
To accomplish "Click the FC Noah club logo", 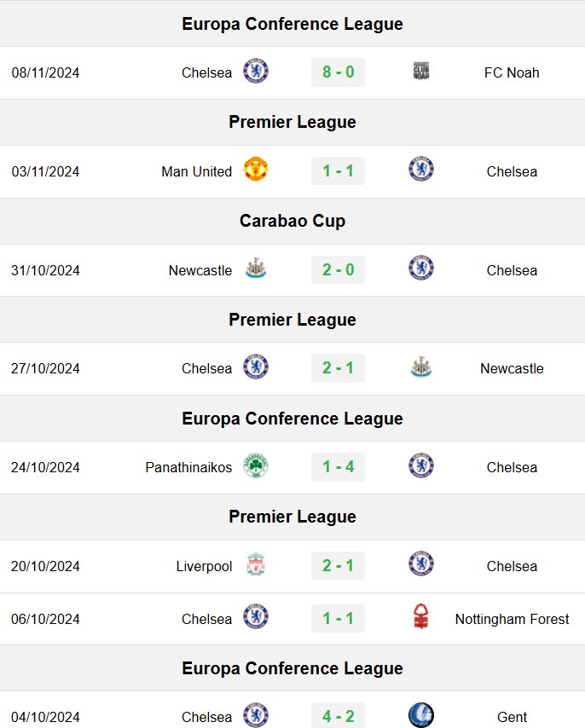I will tap(421, 71).
